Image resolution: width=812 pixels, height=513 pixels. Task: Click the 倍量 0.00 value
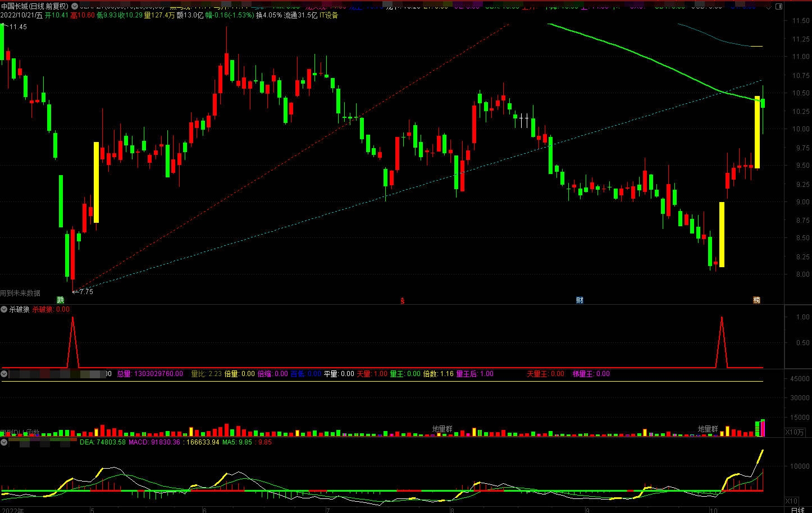tap(239, 374)
